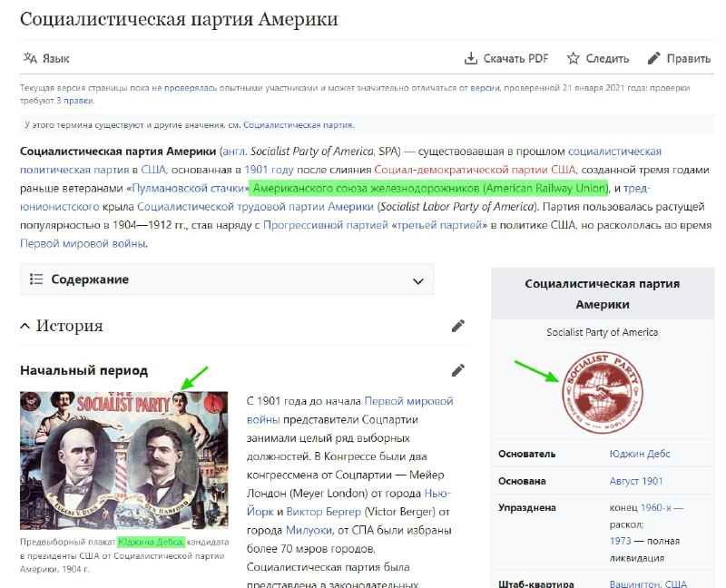
Task: Click the pencil edit icon beside Начальный период
Action: coord(458,370)
